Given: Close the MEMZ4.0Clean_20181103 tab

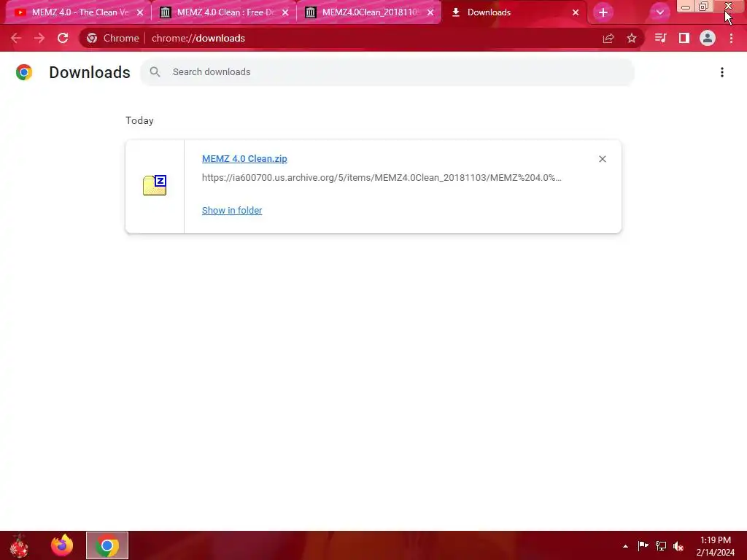Looking at the screenshot, I should [430, 13].
